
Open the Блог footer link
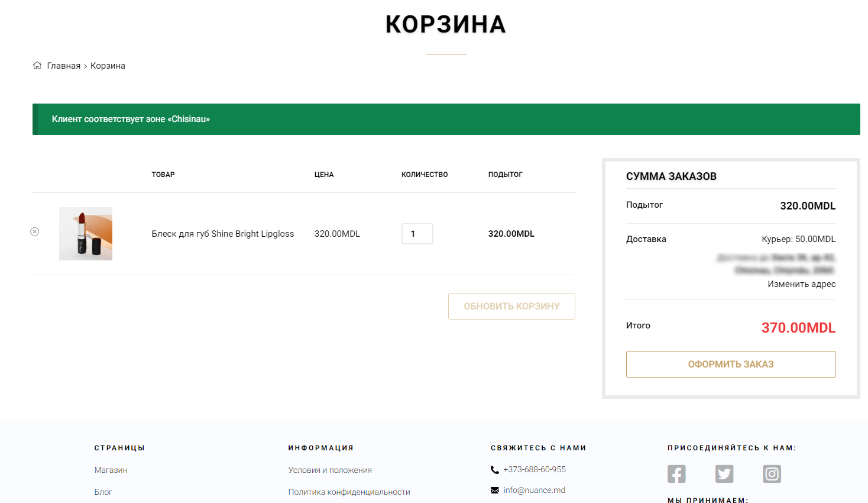[x=103, y=492]
